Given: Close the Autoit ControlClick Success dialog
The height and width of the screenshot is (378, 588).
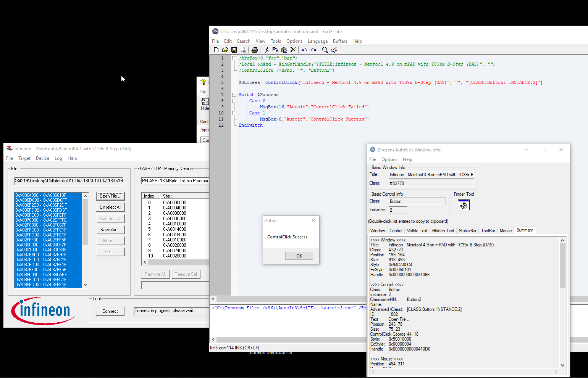Looking at the screenshot, I should (x=313, y=220).
